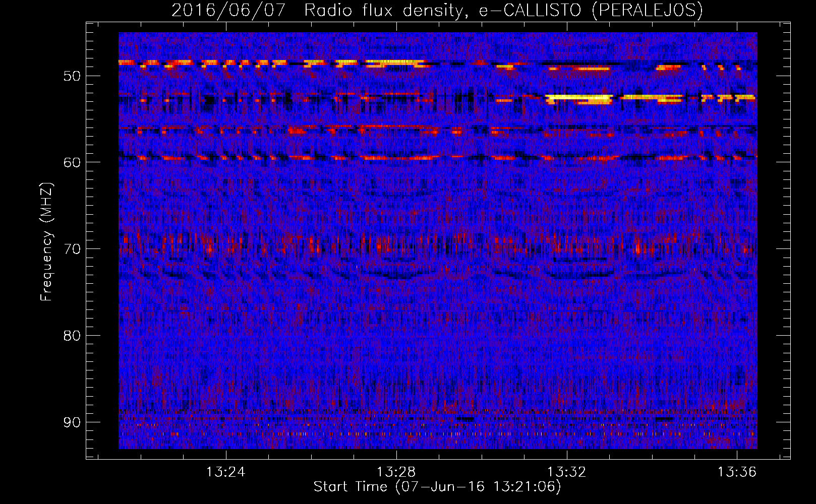Click the 60 frequency tick label
The height and width of the screenshot is (504, 816).
click(x=72, y=162)
